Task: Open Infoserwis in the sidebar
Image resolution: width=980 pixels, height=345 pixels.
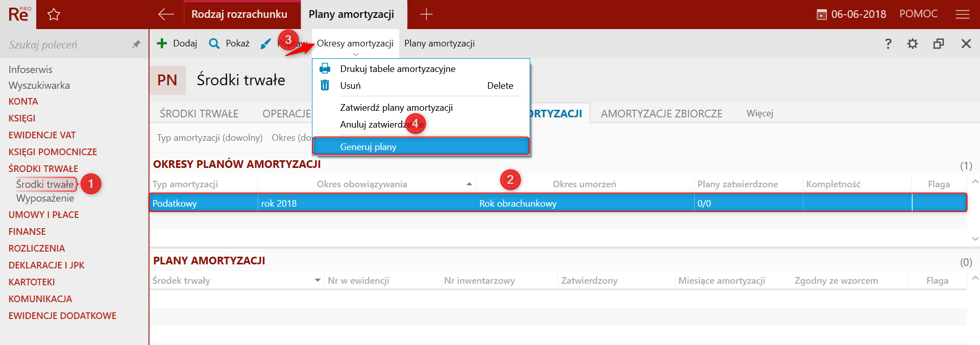Action: 30,69
